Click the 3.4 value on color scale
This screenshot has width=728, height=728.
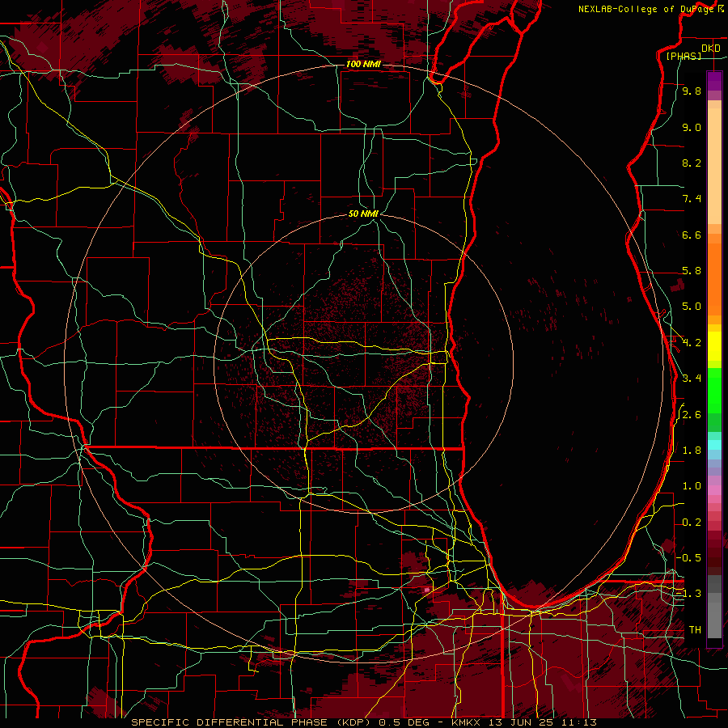click(x=692, y=379)
